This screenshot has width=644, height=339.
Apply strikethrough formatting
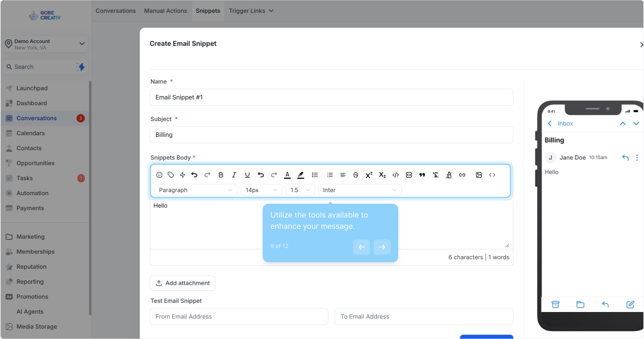tap(356, 175)
